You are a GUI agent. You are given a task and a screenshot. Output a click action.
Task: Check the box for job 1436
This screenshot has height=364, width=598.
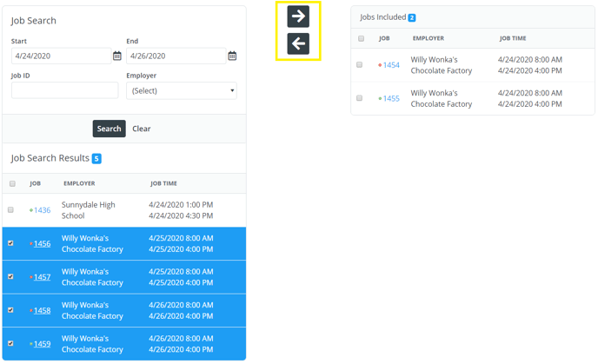11,210
